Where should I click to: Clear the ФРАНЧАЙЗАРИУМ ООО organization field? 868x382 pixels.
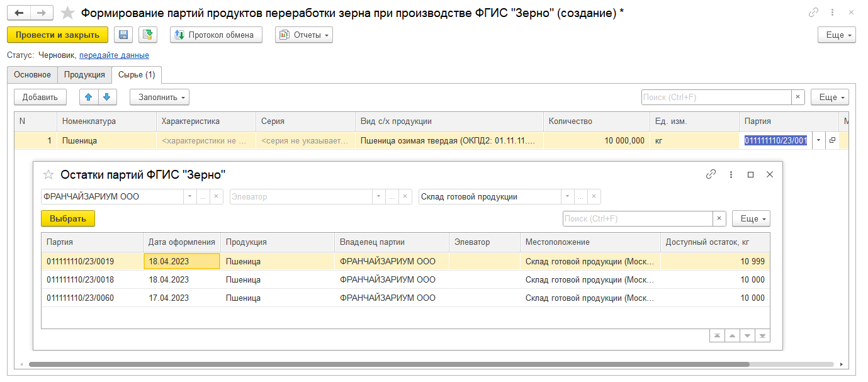pyautogui.click(x=216, y=197)
